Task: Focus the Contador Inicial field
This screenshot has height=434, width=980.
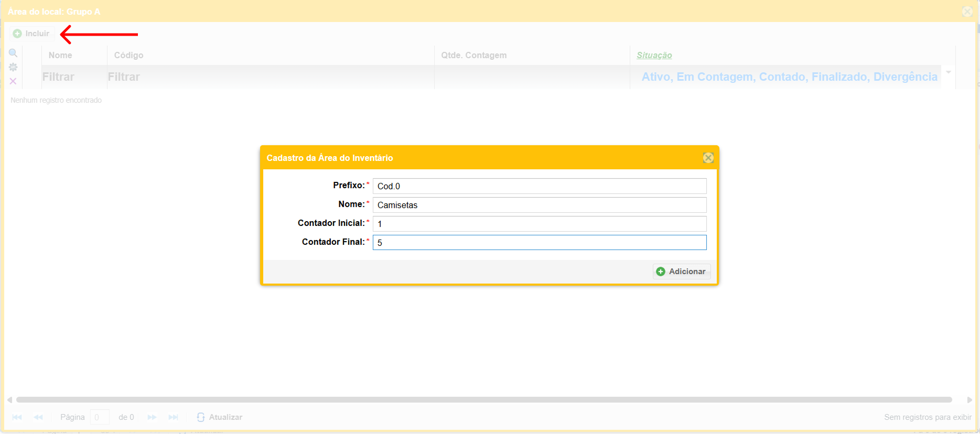Action: pyautogui.click(x=539, y=224)
